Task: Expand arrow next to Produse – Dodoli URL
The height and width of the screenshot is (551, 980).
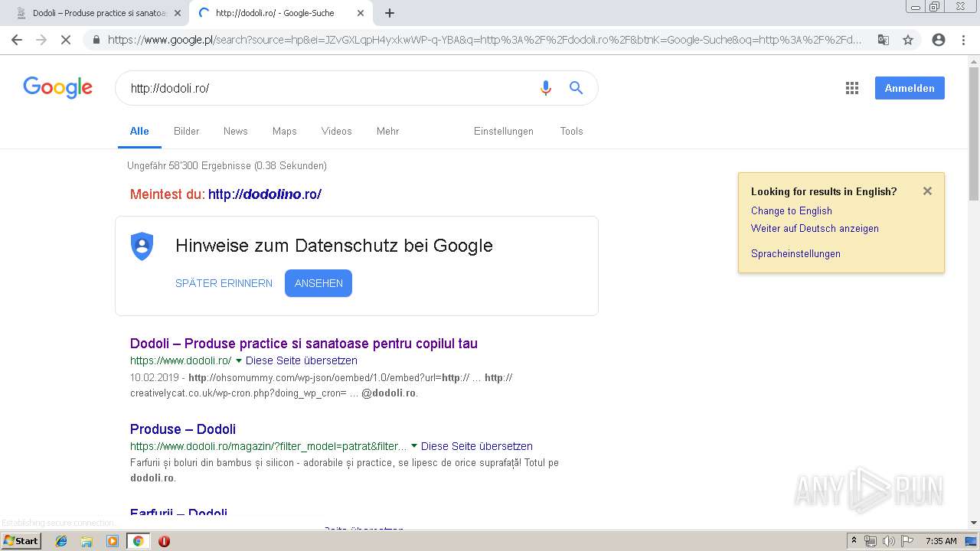Action: [x=414, y=446]
